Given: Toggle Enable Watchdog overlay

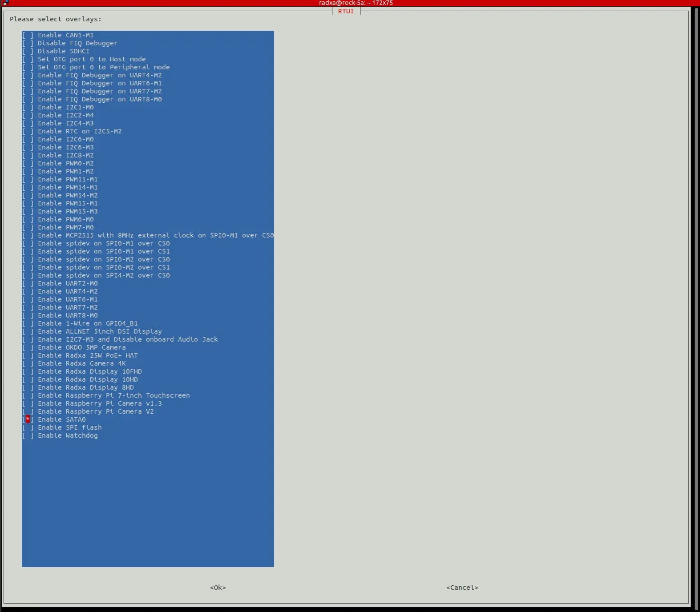Looking at the screenshot, I should point(28,435).
